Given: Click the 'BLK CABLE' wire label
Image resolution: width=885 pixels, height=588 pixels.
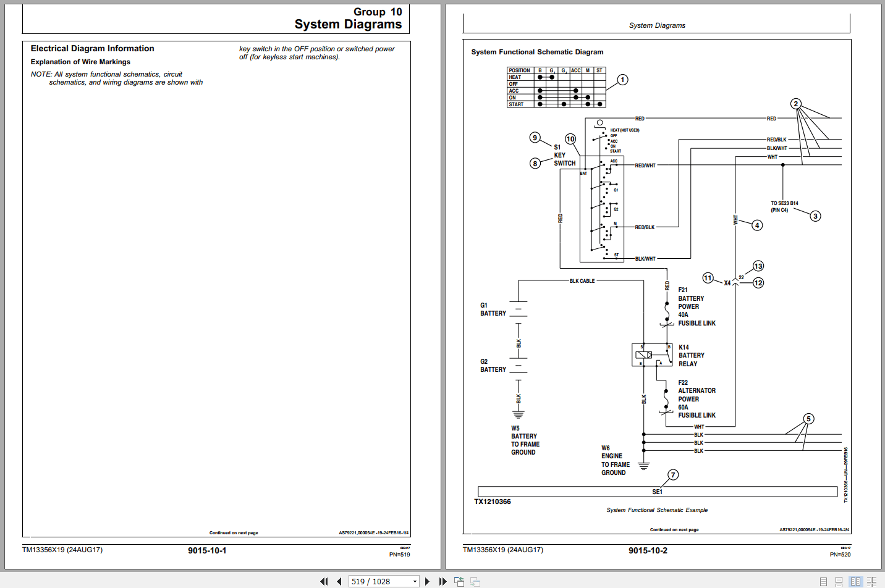Looking at the screenshot, I should [x=582, y=281].
